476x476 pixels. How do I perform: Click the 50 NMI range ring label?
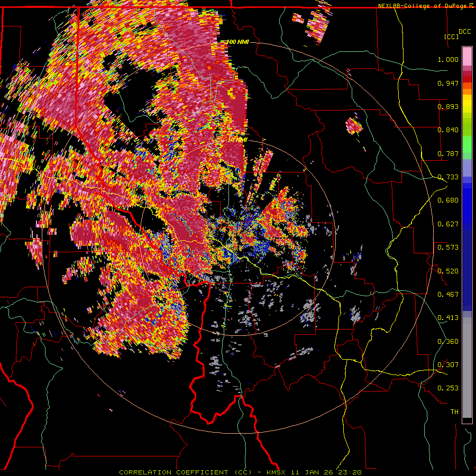pos(237,140)
